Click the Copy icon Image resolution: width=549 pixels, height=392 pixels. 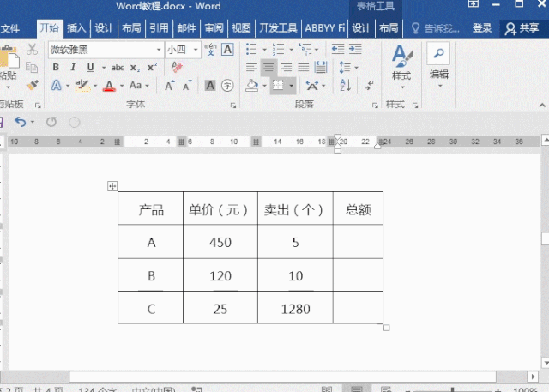pyautogui.click(x=32, y=67)
